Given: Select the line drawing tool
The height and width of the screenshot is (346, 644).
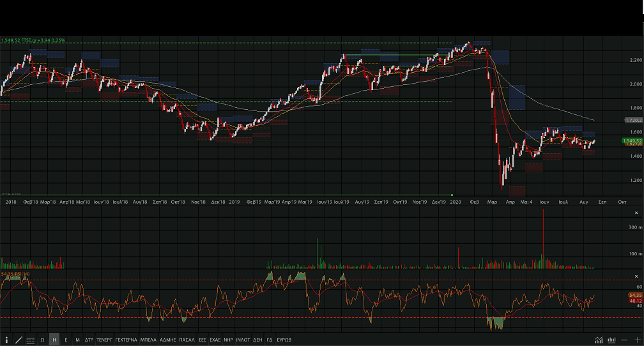Looking at the screenshot, I should coord(19,340).
